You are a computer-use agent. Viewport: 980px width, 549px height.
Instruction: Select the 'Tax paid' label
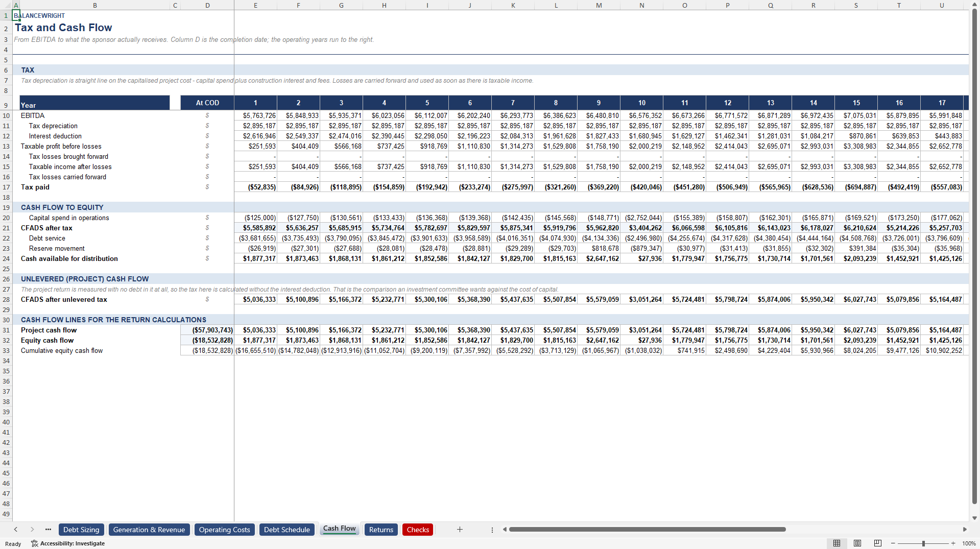pyautogui.click(x=35, y=187)
